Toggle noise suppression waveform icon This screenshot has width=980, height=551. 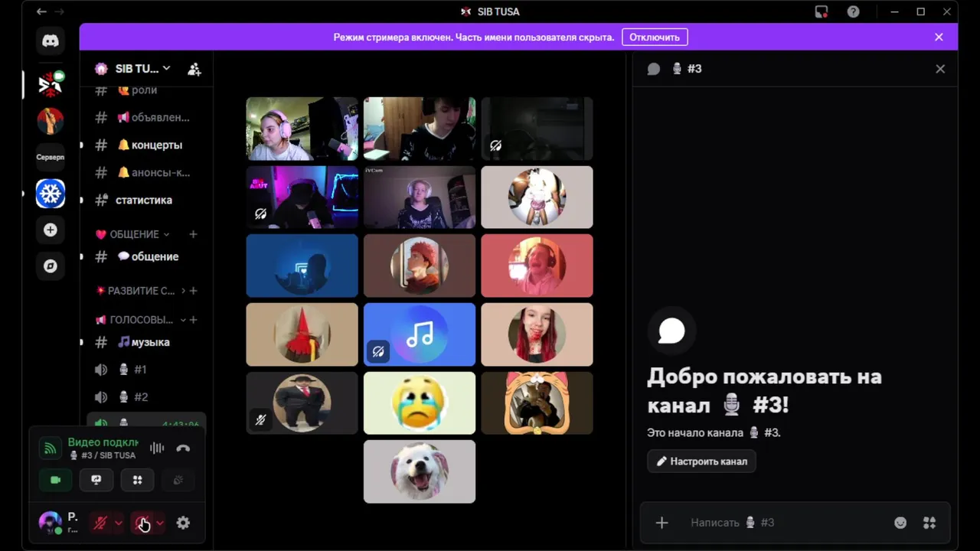(x=157, y=448)
